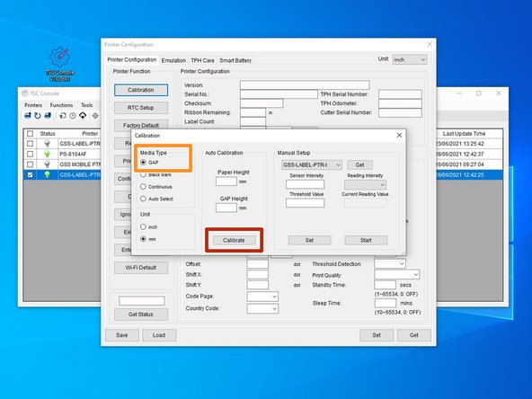The image size is (532, 399).
Task: Open the Functions menu in TSC Console
Action: [61, 105]
